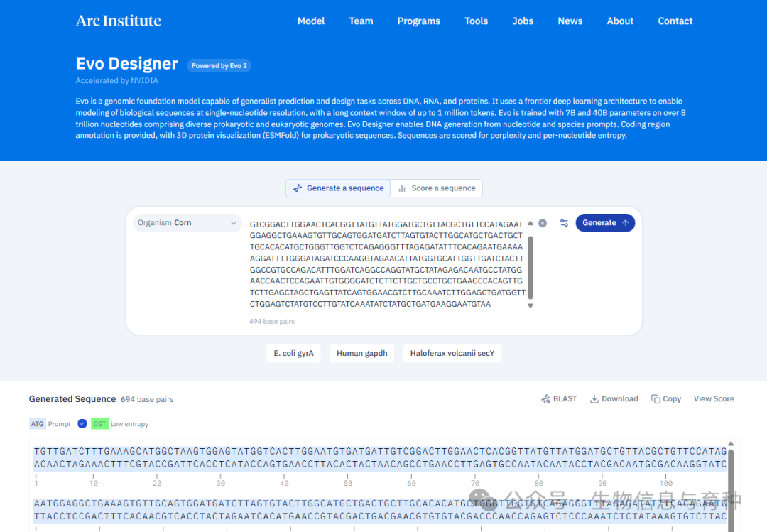This screenshot has width=767, height=532.
Task: Click the '494 base pairs' text
Action: [x=272, y=322]
